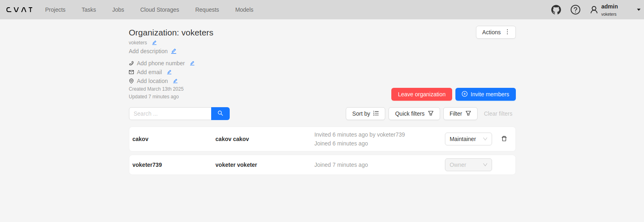
Task: Open the GitHub repository icon
Action: click(556, 10)
